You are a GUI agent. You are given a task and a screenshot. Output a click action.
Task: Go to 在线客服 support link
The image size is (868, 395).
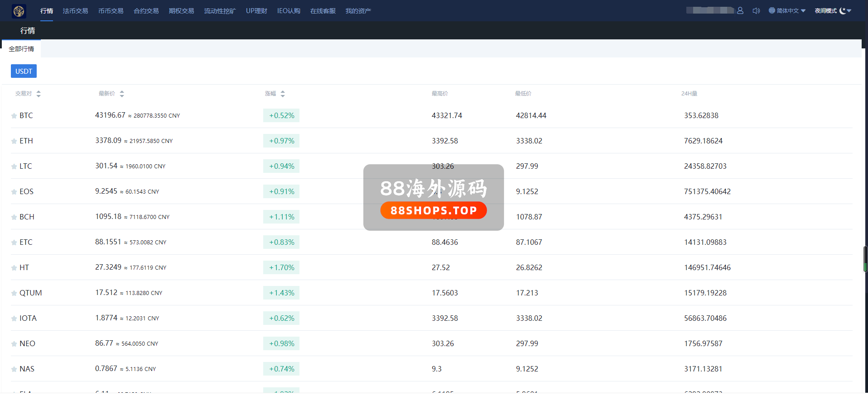323,11
